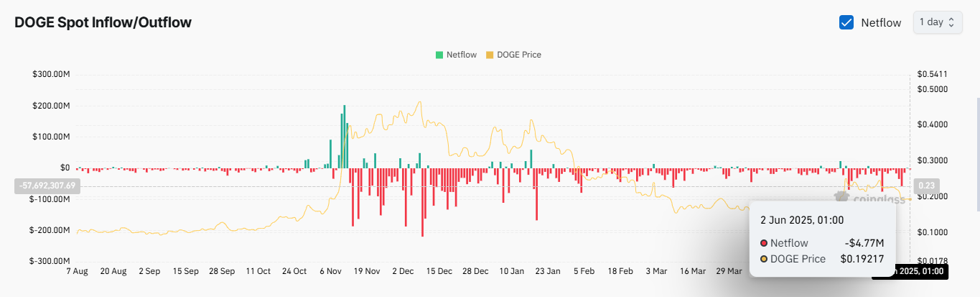Click the 24 Oct date label

(x=294, y=272)
